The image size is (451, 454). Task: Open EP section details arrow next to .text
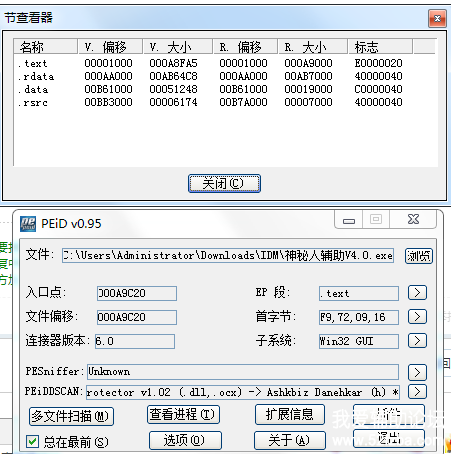[417, 293]
